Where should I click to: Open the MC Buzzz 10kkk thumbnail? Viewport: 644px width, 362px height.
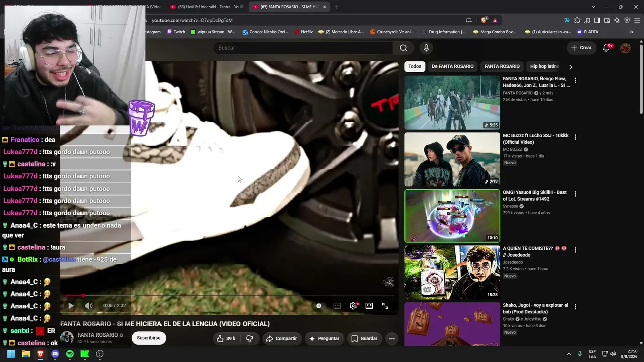452,159
